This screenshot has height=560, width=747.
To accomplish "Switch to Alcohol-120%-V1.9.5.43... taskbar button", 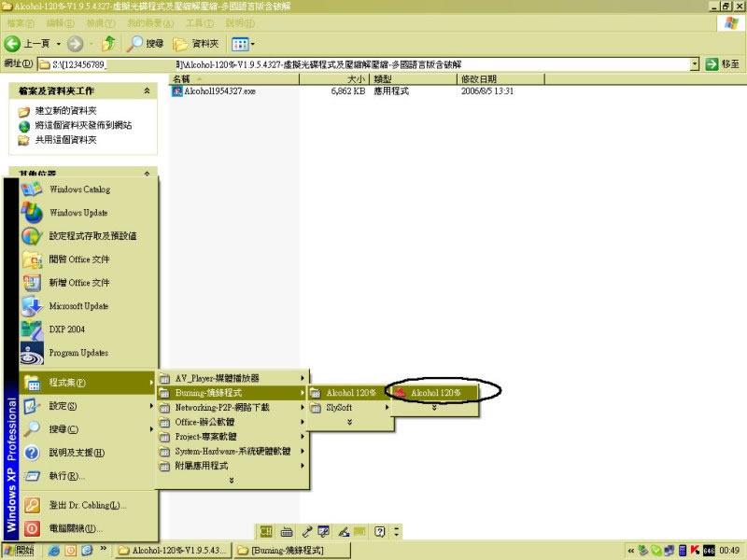I will (x=173, y=551).
